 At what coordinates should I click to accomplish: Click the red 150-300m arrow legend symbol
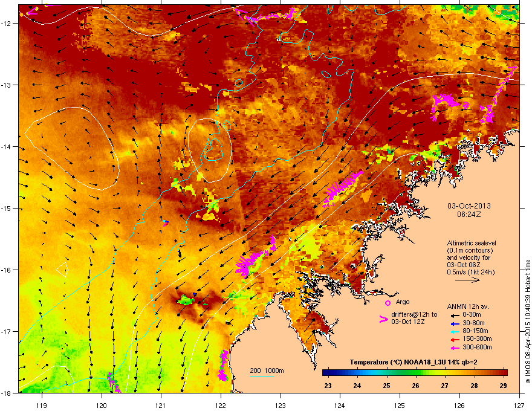click(454, 340)
